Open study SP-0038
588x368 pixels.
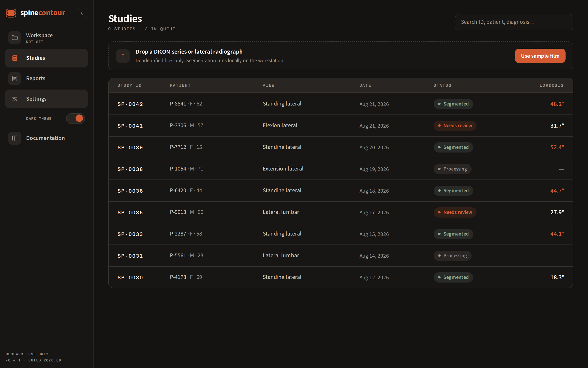341,169
